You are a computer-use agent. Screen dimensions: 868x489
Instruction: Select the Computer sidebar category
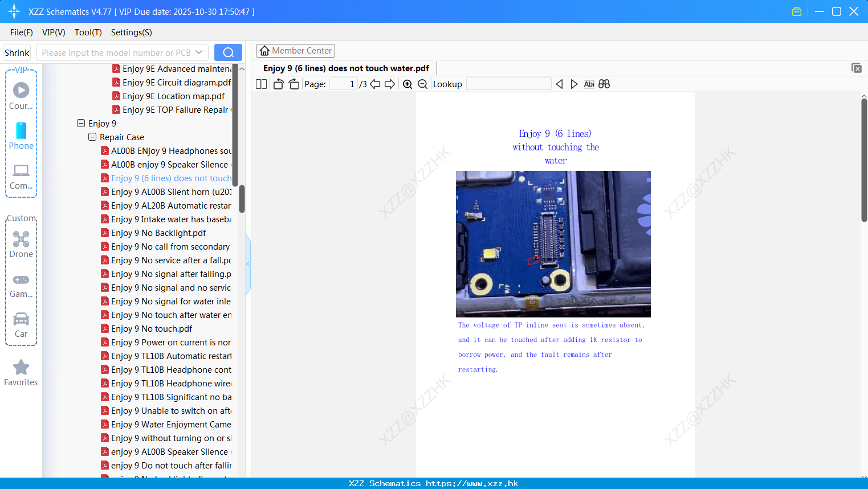click(21, 176)
